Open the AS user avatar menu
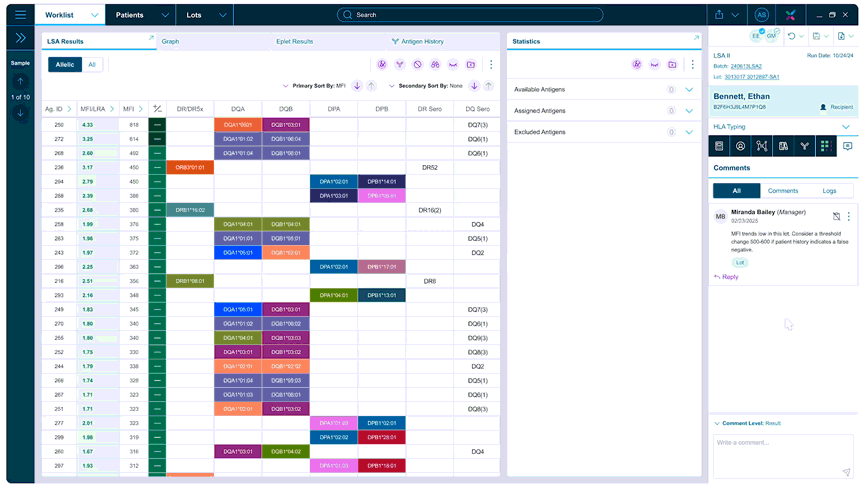864x486 pixels. coord(762,15)
